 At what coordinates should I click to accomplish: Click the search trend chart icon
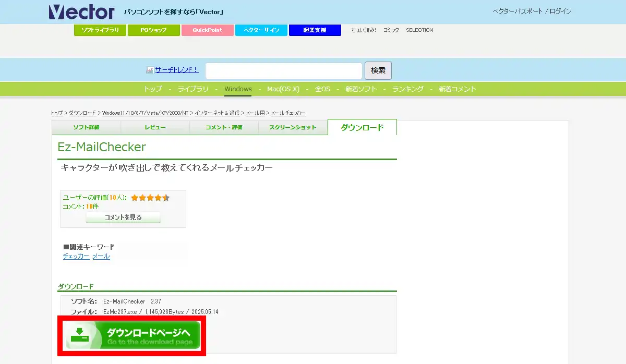click(x=150, y=70)
